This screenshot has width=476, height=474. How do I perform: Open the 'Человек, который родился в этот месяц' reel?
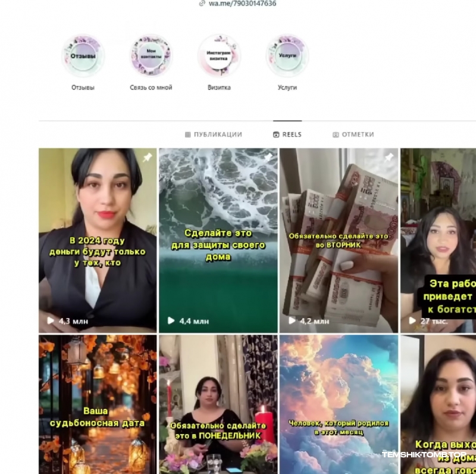(x=339, y=404)
